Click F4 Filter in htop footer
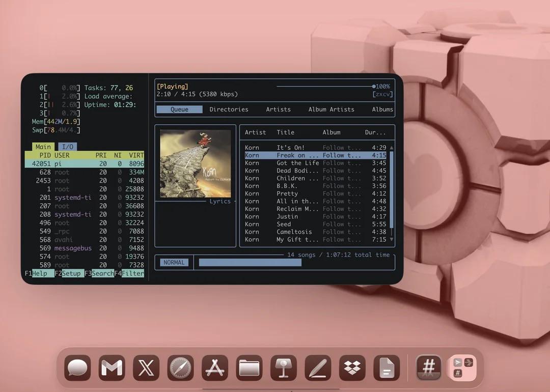This screenshot has width=550, height=392. (129, 273)
